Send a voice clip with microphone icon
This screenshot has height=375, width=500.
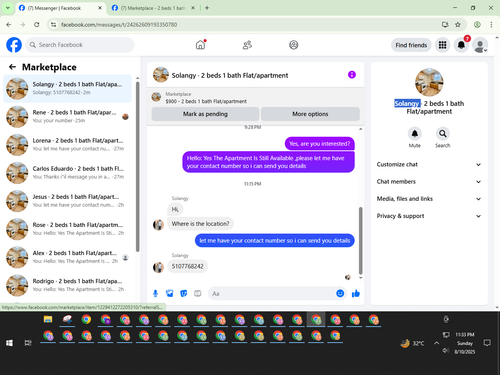pos(155,293)
